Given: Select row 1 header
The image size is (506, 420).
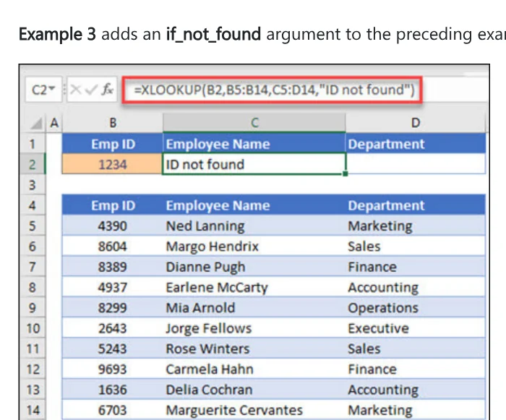Looking at the screenshot, I should (33, 144).
